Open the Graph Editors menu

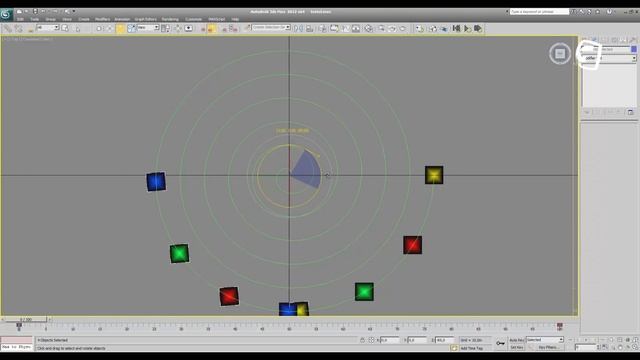146,19
